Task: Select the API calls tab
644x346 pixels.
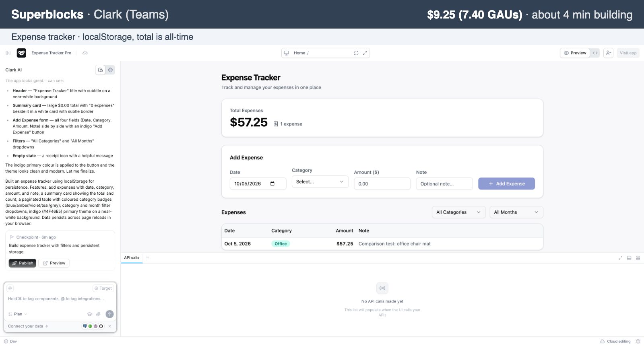Action: pos(132,257)
